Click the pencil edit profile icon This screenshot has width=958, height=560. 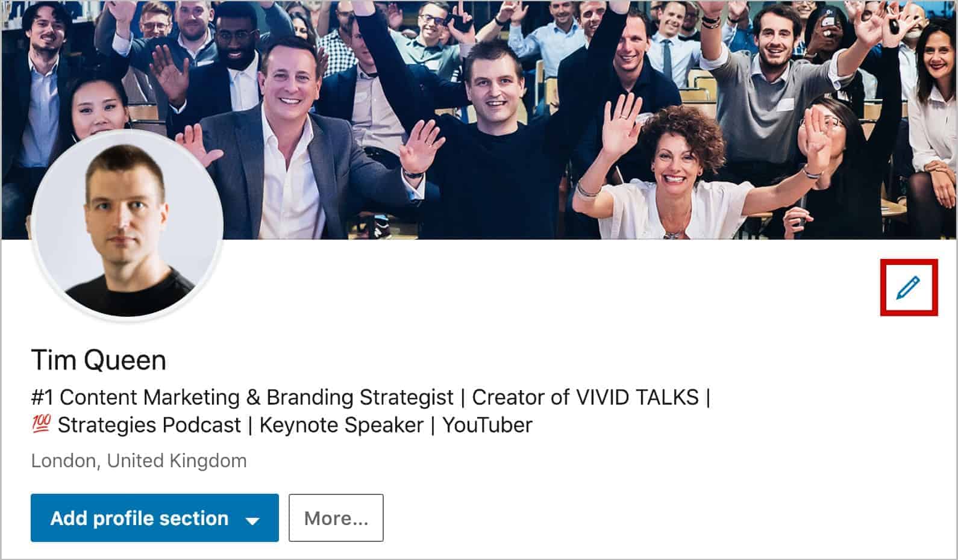(908, 287)
